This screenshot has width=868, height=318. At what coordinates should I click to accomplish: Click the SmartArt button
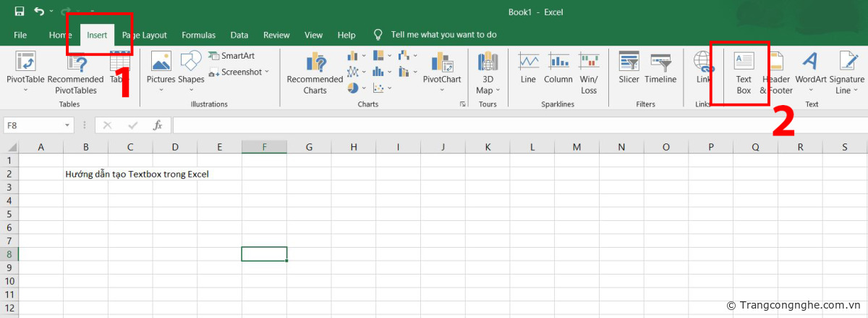click(x=231, y=56)
